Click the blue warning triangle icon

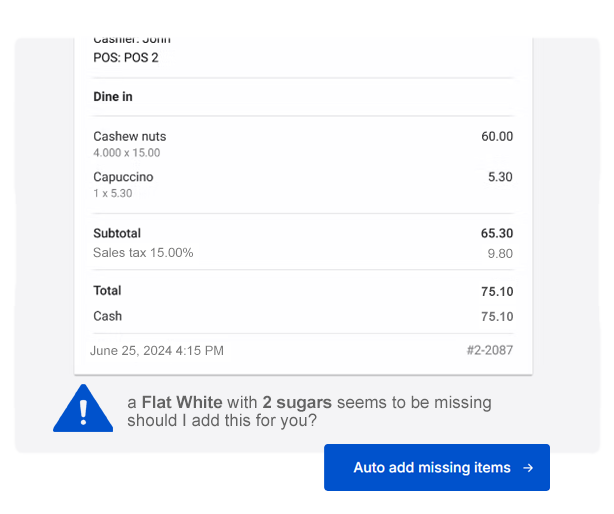coord(83,409)
